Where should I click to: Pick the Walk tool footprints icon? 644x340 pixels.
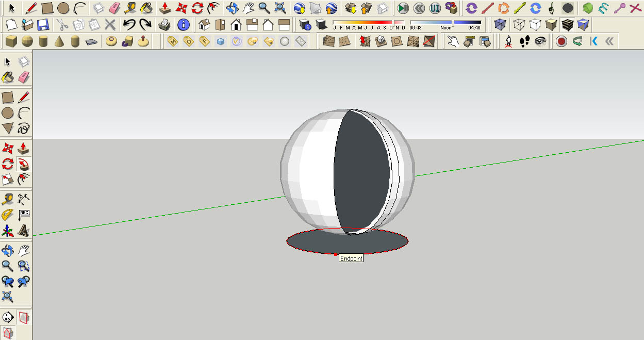point(525,41)
